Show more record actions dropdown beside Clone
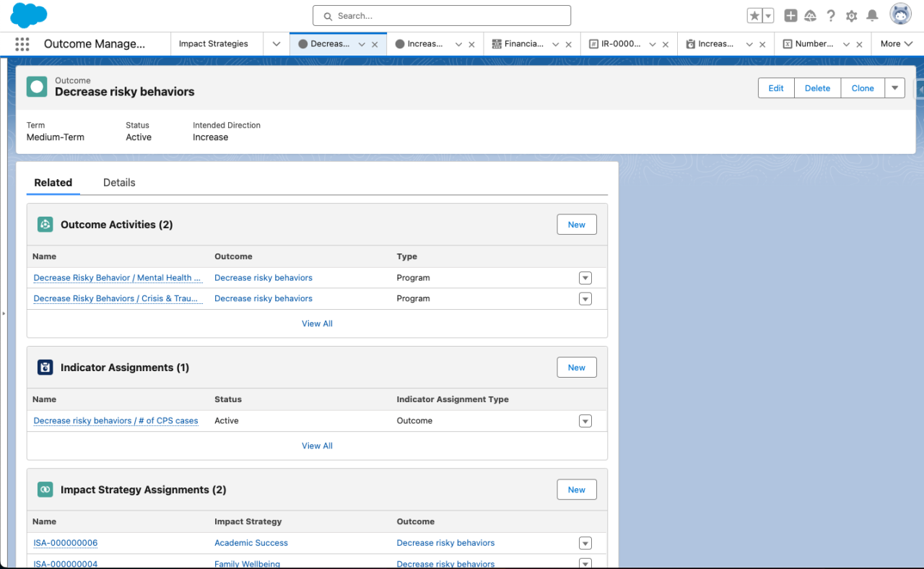 coord(895,88)
